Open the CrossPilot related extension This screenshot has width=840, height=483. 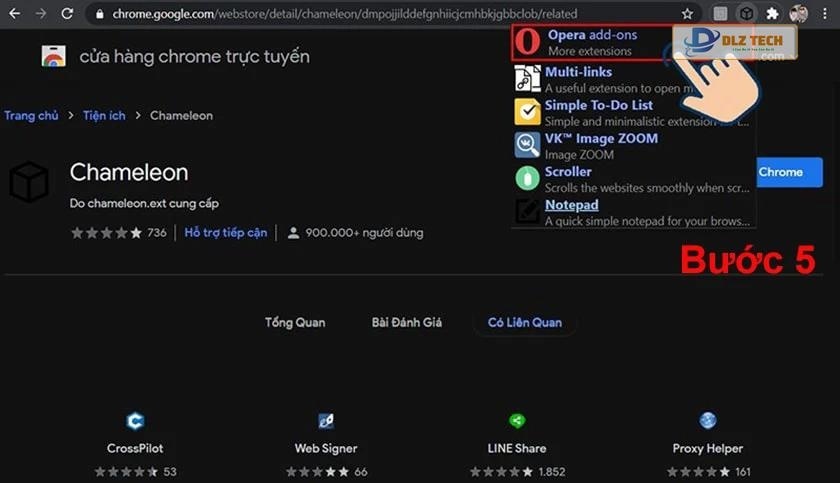tap(135, 448)
